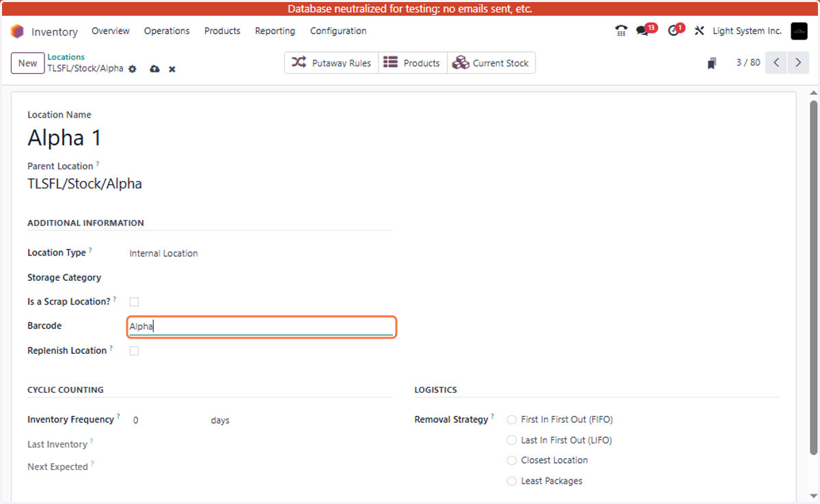Go to the next record arrow
The width and height of the screenshot is (820, 504).
tap(798, 63)
